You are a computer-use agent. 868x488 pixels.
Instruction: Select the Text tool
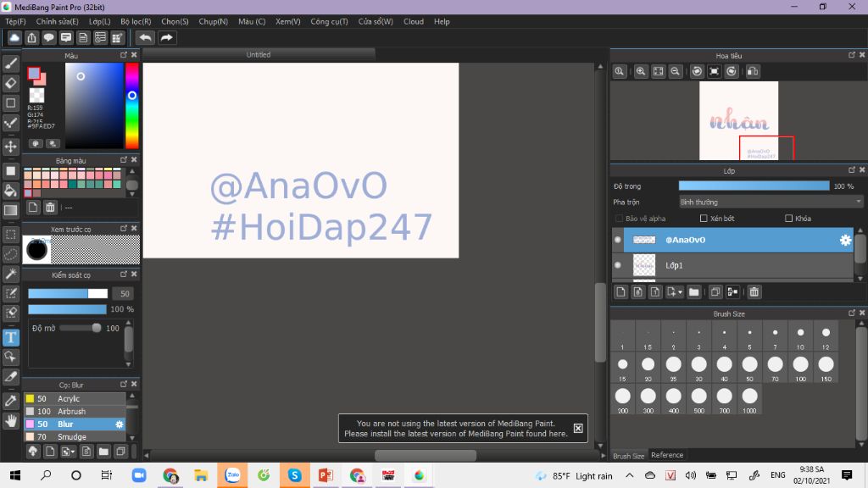point(10,337)
